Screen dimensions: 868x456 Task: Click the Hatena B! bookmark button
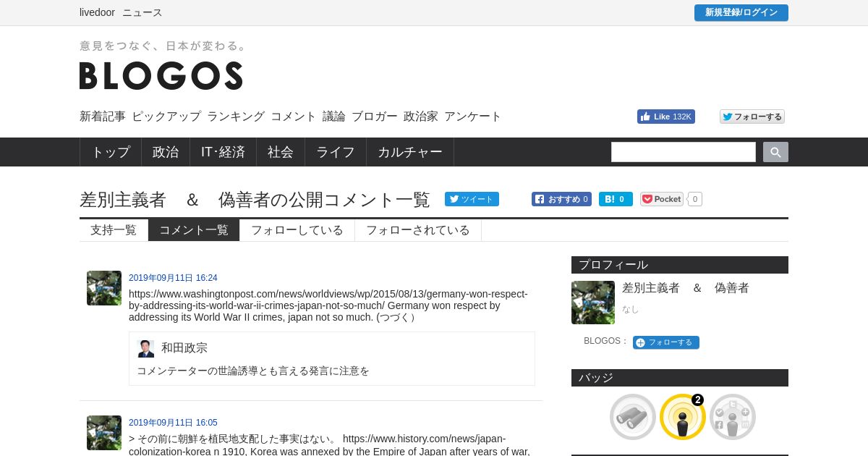click(616, 199)
